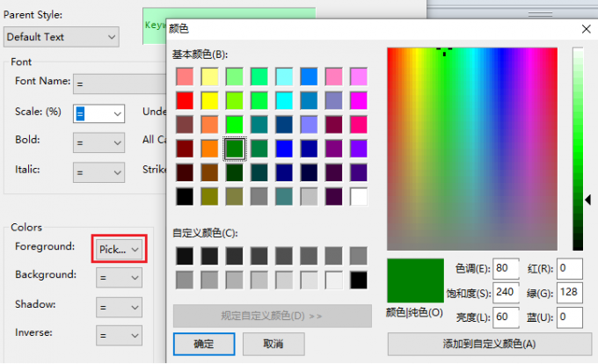Screen dimensions: 598x364
Task: Select the orange basic color swatch
Action: click(x=210, y=149)
